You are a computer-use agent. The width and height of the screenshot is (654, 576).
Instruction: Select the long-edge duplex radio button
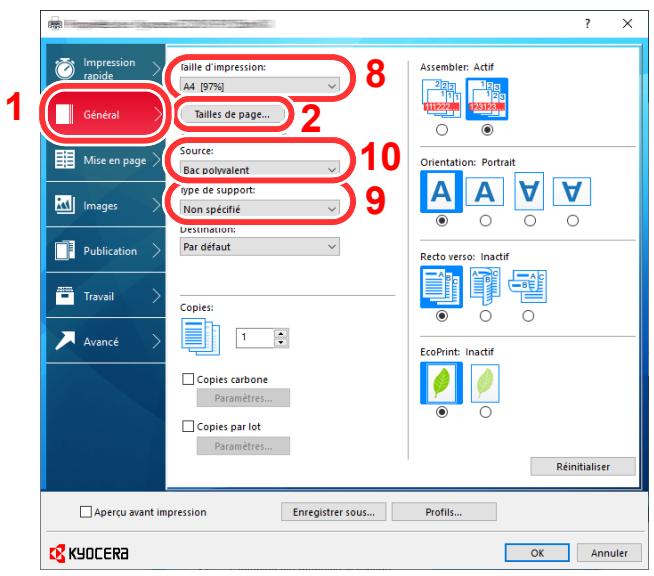[485, 316]
